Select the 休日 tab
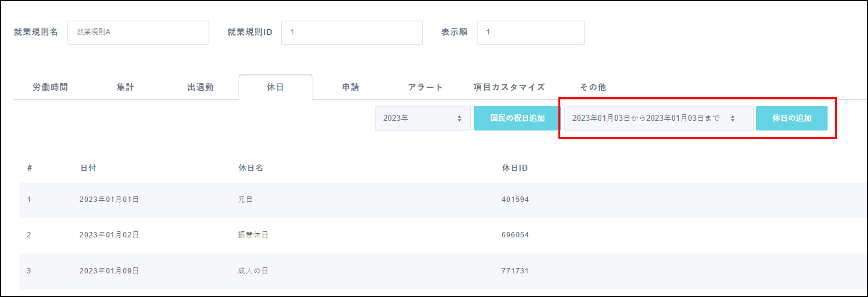 (x=275, y=87)
